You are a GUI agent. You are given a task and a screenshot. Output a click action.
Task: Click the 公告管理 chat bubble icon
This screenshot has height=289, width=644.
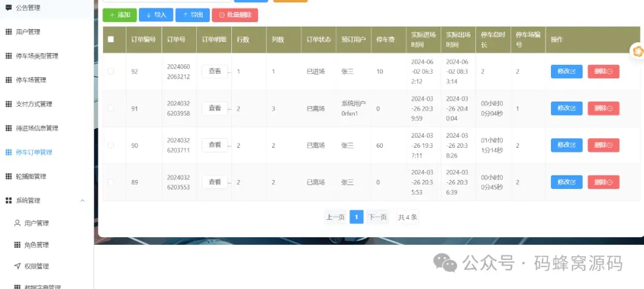pyautogui.click(x=8, y=7)
